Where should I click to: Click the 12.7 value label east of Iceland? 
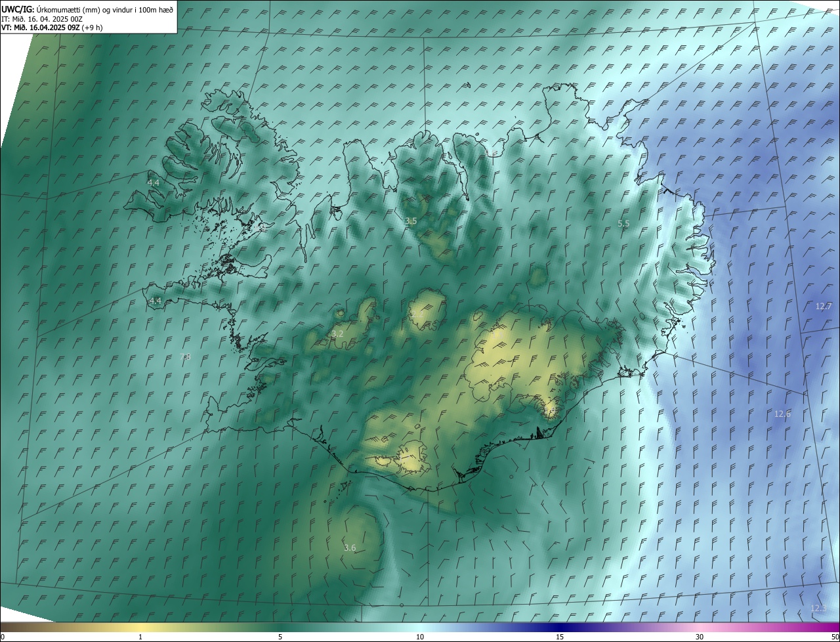pyautogui.click(x=823, y=307)
